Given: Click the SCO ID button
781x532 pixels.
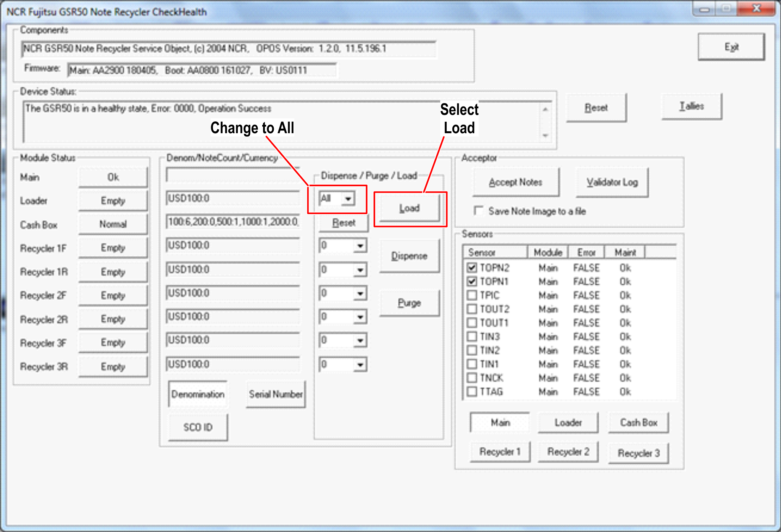Looking at the screenshot, I should [x=198, y=427].
